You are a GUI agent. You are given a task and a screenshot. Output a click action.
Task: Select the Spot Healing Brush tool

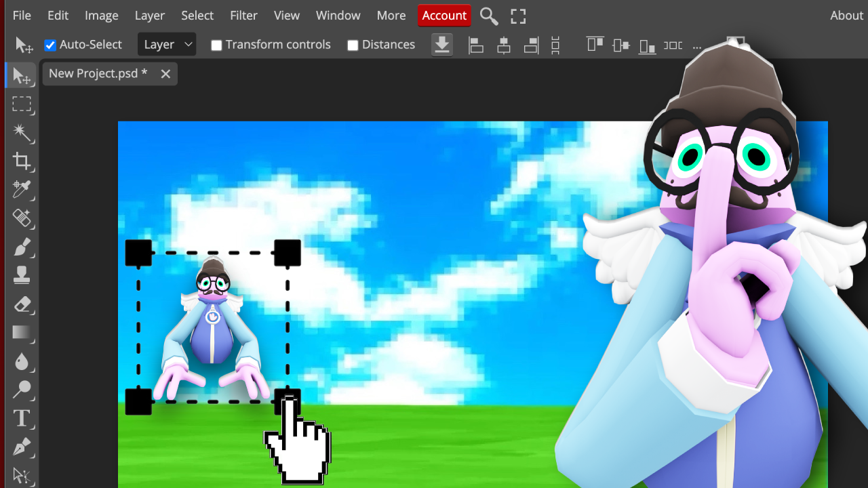tap(22, 218)
